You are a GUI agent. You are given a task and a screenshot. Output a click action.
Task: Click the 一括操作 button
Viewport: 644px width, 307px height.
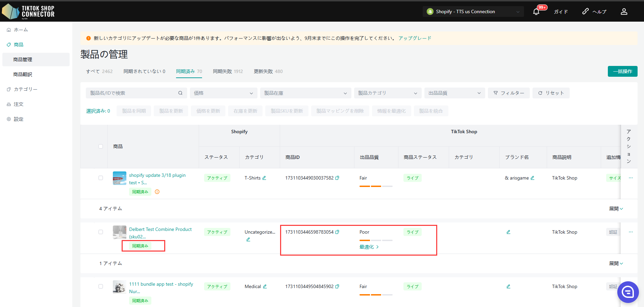coord(622,71)
